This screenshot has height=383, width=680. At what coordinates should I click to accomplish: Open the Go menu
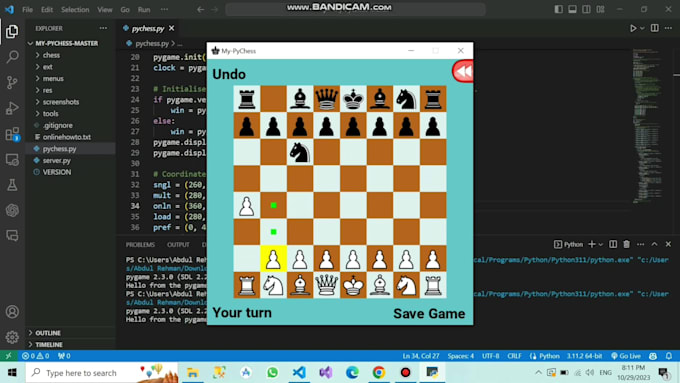[x=125, y=10]
